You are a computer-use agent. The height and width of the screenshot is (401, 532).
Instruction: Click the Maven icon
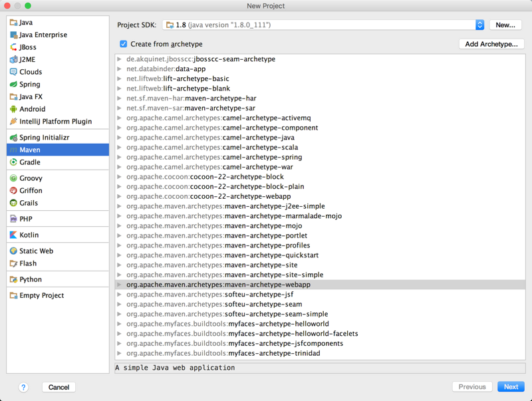coord(13,150)
